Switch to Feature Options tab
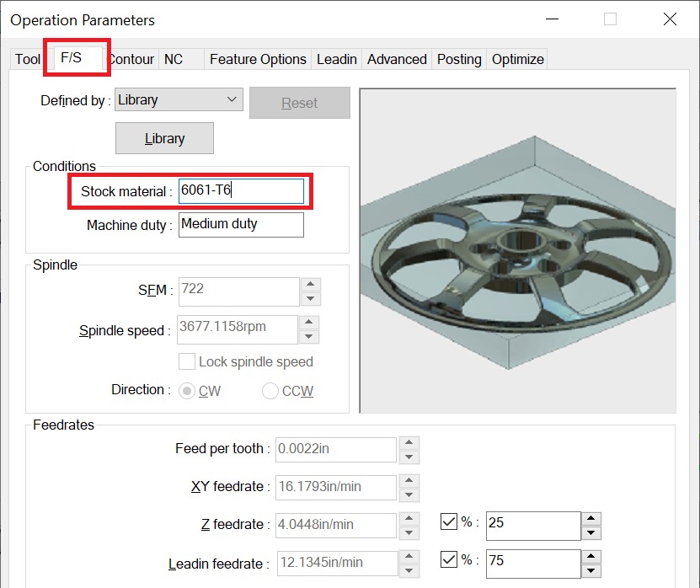The height and width of the screenshot is (588, 700). click(258, 59)
